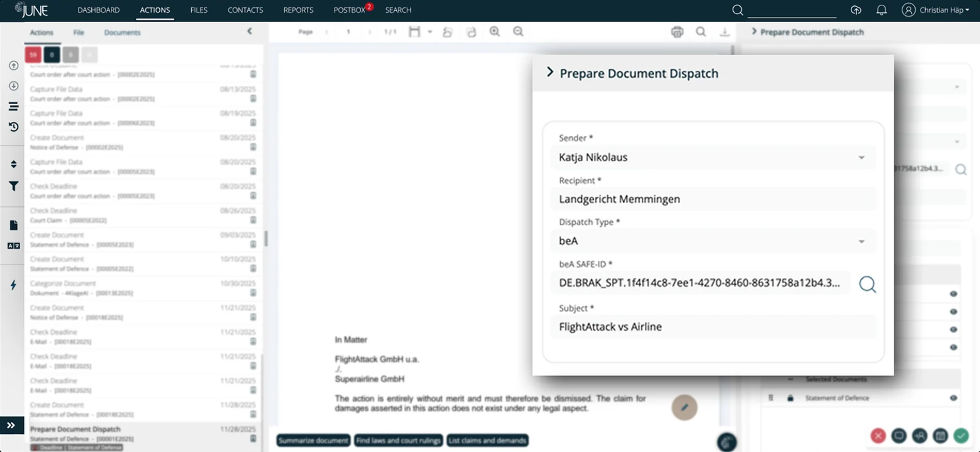Switch to the File tab in the left panel
The width and height of the screenshot is (980, 452).
[79, 32]
